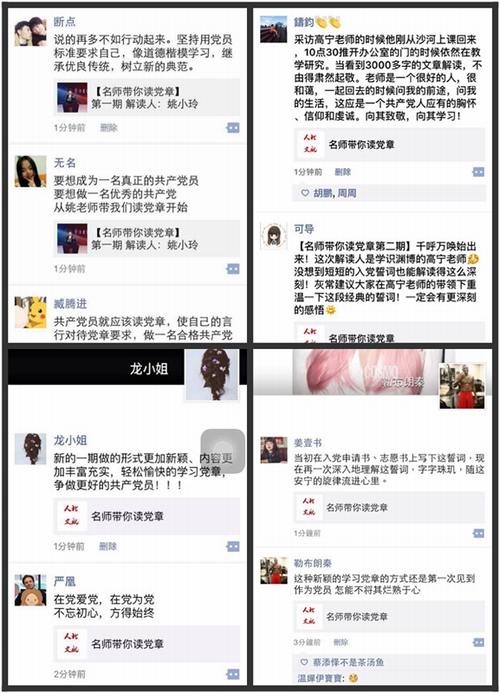Open comment menu on 姜壹书's post
The width and height of the screenshot is (500, 693).
click(x=478, y=533)
